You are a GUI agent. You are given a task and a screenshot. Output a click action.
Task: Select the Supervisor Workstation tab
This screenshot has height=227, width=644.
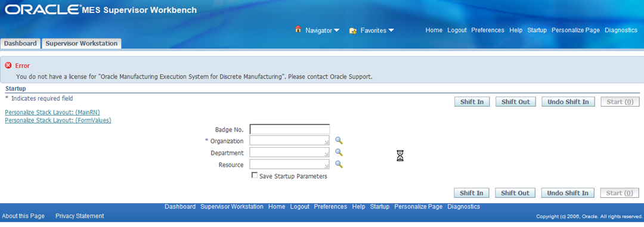pyautogui.click(x=81, y=43)
